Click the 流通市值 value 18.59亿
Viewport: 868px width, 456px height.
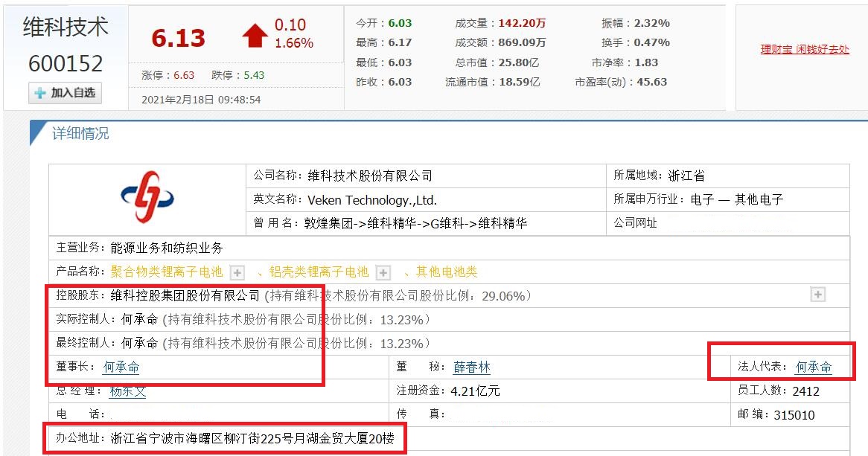[520, 82]
